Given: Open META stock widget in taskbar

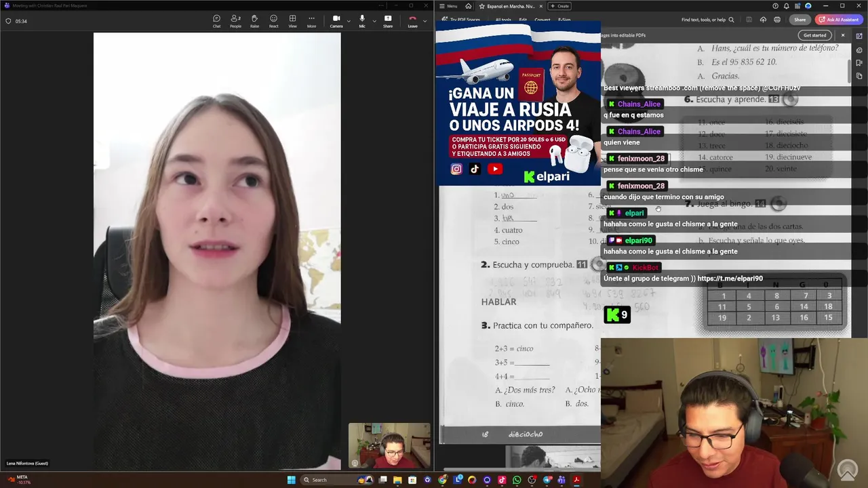Looking at the screenshot, I should coord(19,479).
